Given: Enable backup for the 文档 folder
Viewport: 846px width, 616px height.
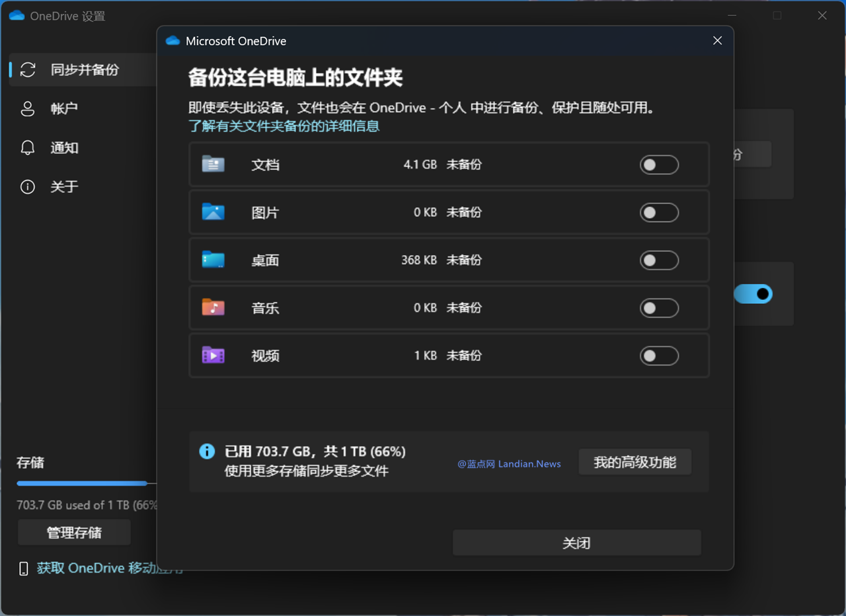Looking at the screenshot, I should pos(659,165).
